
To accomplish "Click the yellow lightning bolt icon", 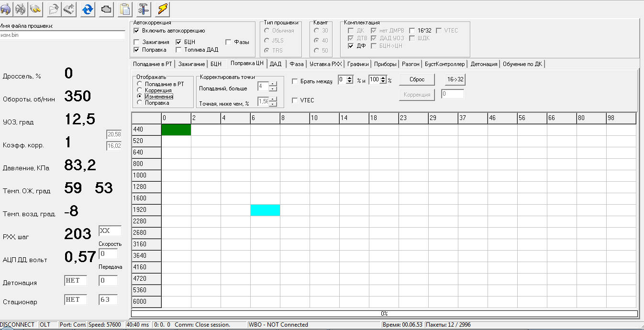I will point(163,8).
